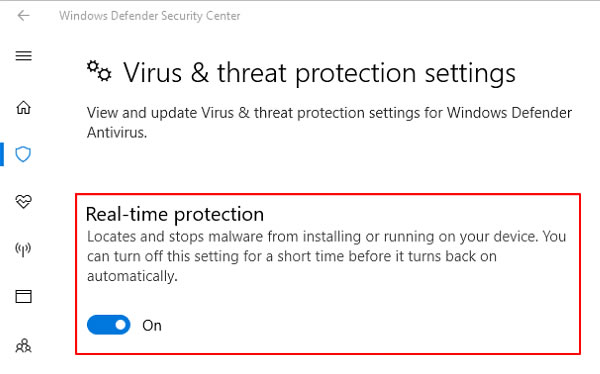Turn off the Real-time protection toggle

click(x=109, y=325)
